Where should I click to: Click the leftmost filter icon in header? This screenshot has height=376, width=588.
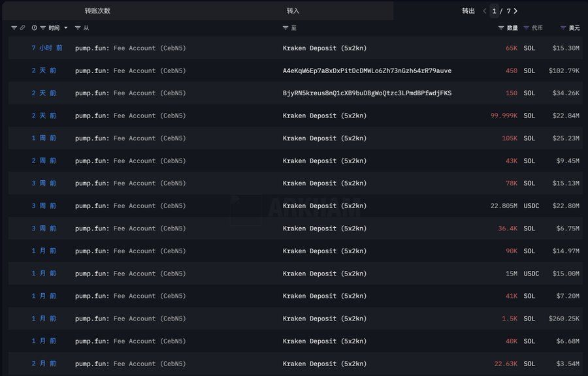14,28
